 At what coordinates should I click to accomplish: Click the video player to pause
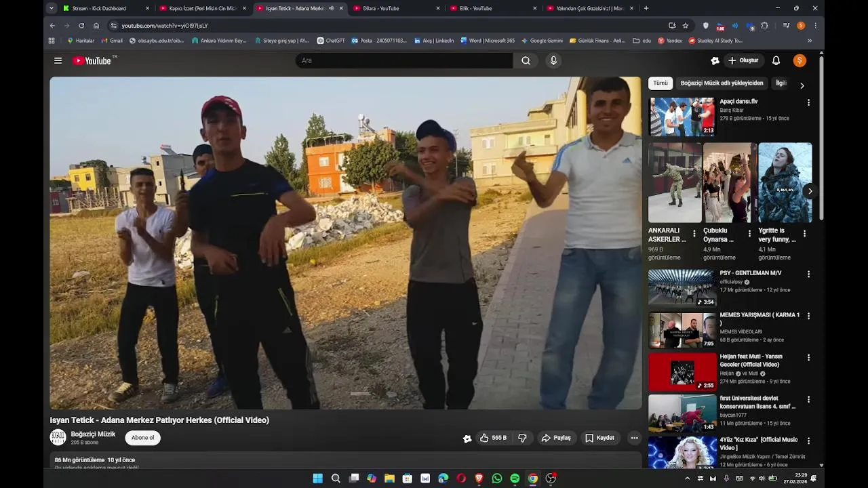(x=345, y=243)
